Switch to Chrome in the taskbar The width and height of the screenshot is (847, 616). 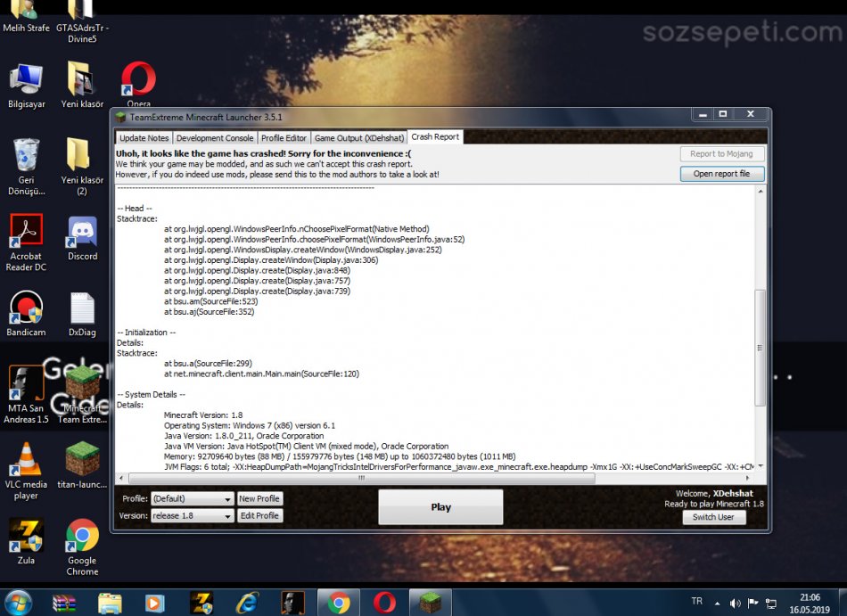[x=339, y=603]
